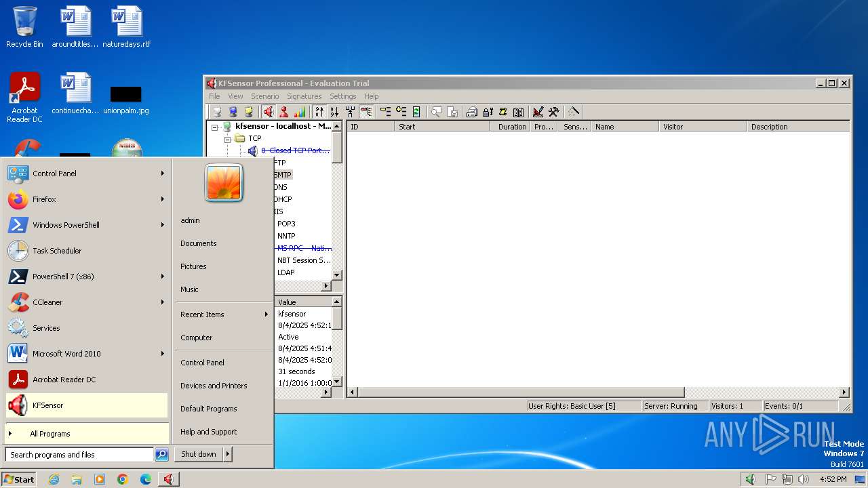The height and width of the screenshot is (488, 868).
Task: Open Task Scheduler from the Start menu
Action: pyautogui.click(x=86, y=251)
